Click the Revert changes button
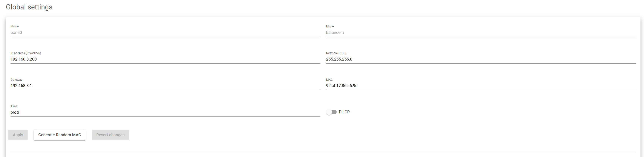Image resolution: width=644 pixels, height=157 pixels. [110, 135]
